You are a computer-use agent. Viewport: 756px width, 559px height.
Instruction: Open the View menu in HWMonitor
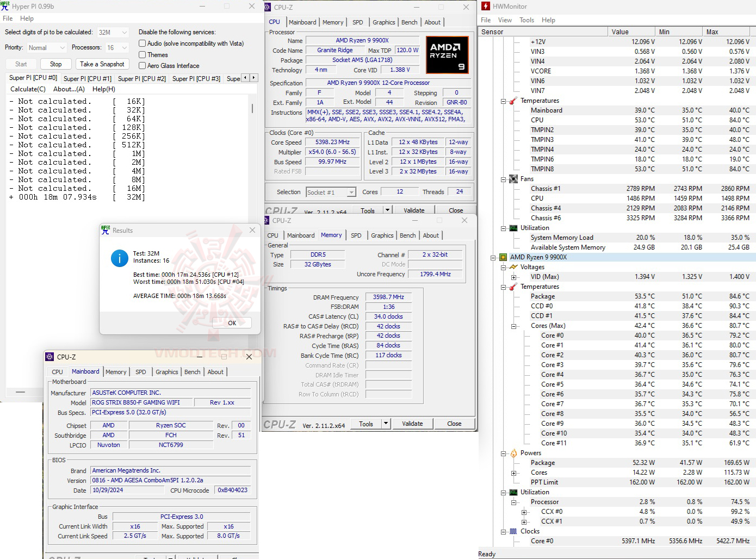pos(505,20)
